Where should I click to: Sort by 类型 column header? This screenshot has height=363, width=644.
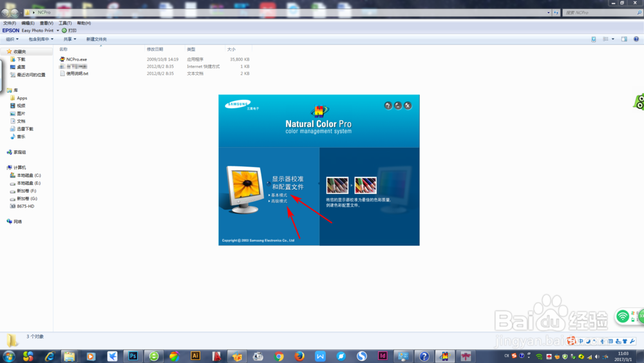[191, 50]
